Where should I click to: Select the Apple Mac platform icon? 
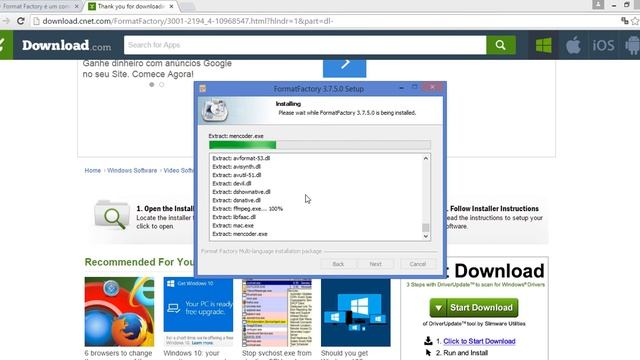[x=573, y=45]
